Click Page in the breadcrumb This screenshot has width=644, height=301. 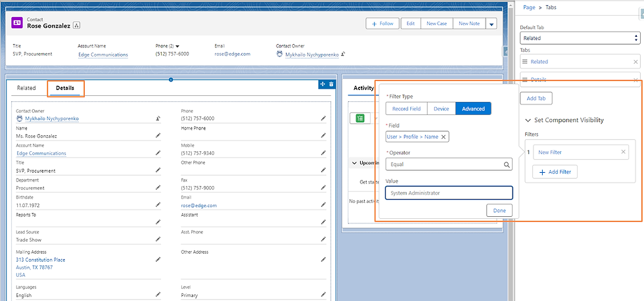tap(529, 7)
